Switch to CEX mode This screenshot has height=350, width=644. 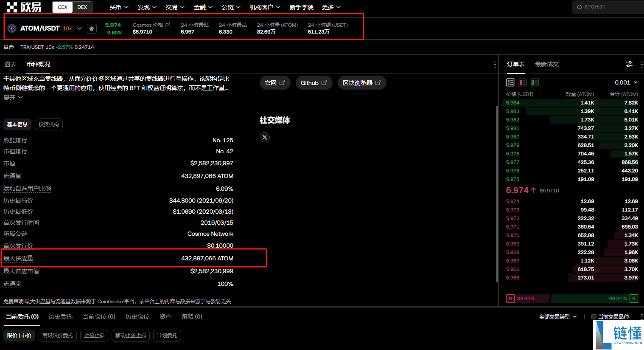pos(62,7)
